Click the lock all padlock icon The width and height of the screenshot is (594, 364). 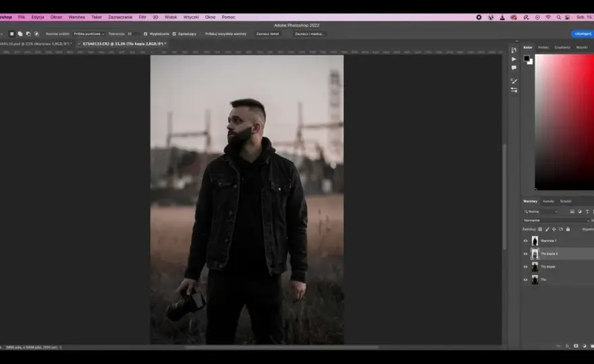568,229
